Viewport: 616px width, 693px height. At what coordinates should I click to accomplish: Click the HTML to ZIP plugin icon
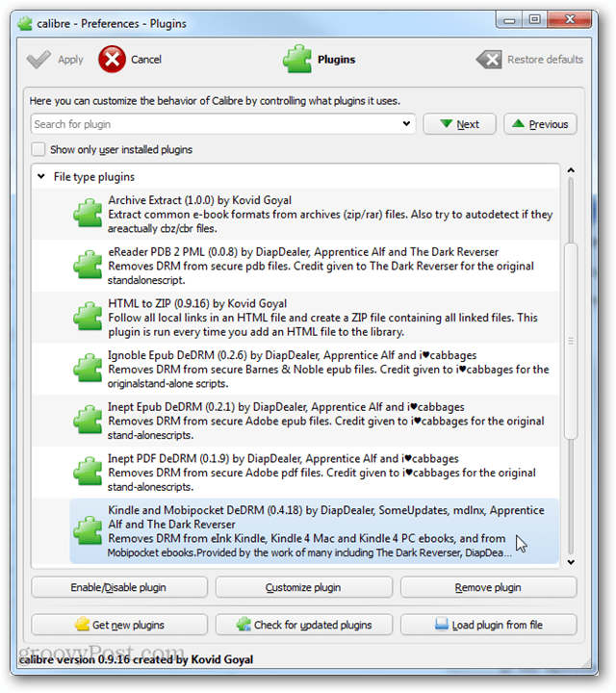tap(88, 317)
